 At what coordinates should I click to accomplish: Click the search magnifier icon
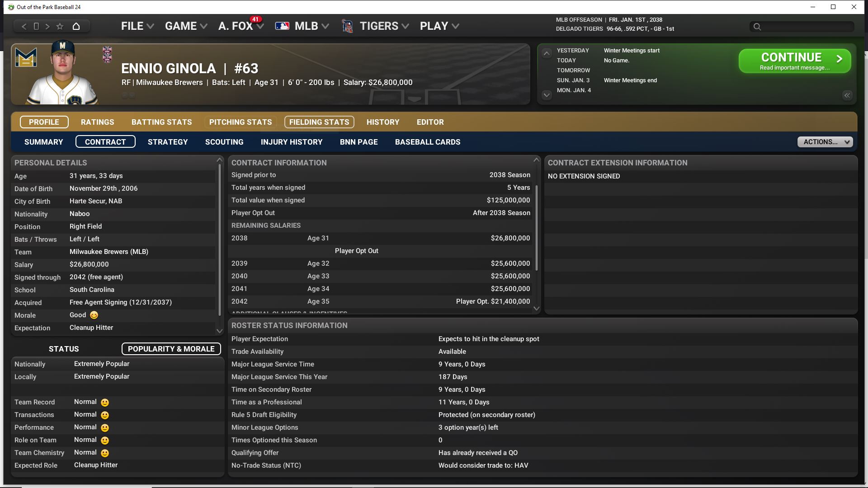click(x=757, y=27)
